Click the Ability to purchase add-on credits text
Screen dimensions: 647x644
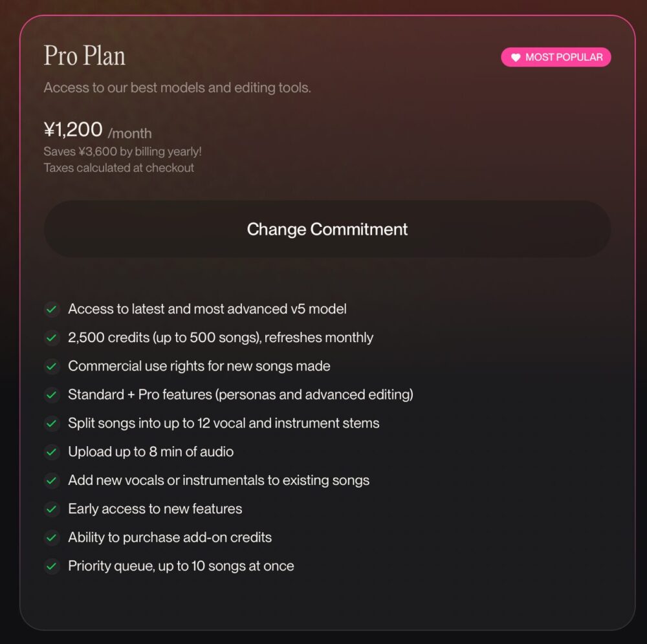170,538
